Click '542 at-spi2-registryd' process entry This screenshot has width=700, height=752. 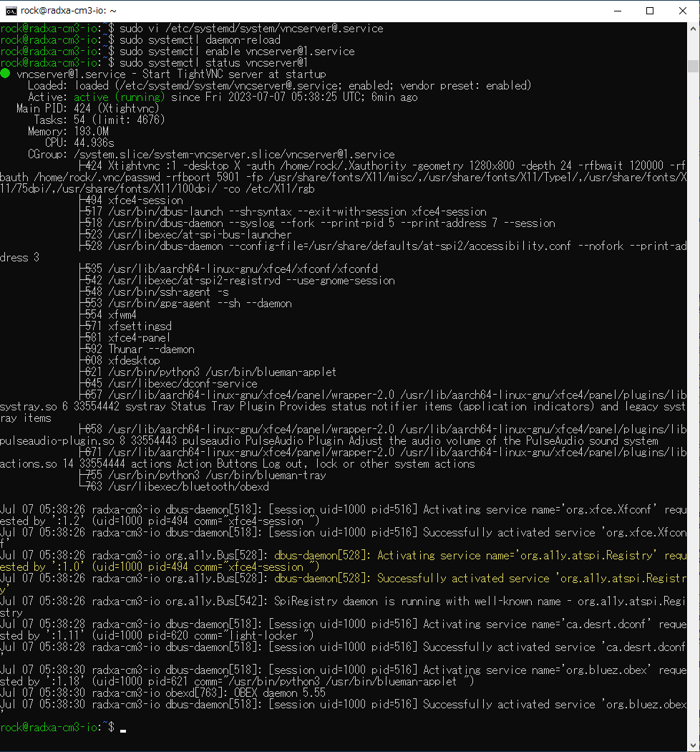pos(238,281)
